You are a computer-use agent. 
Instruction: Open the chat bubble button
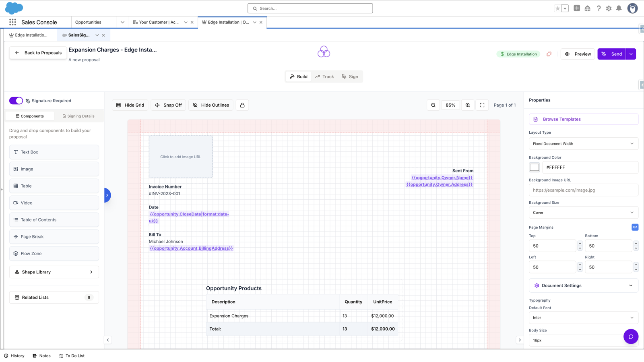631,337
